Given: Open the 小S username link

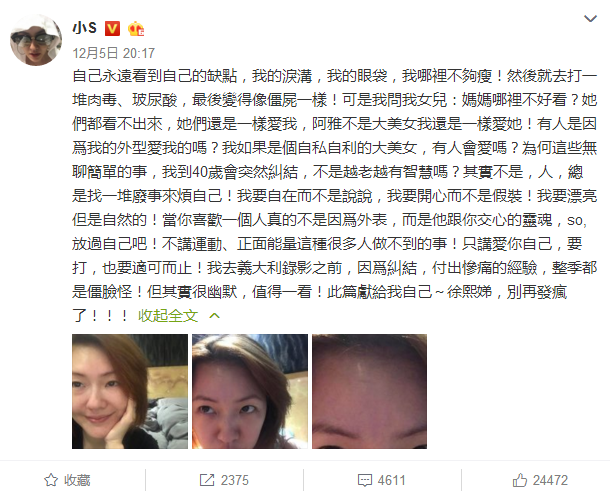Looking at the screenshot, I should tap(84, 28).
